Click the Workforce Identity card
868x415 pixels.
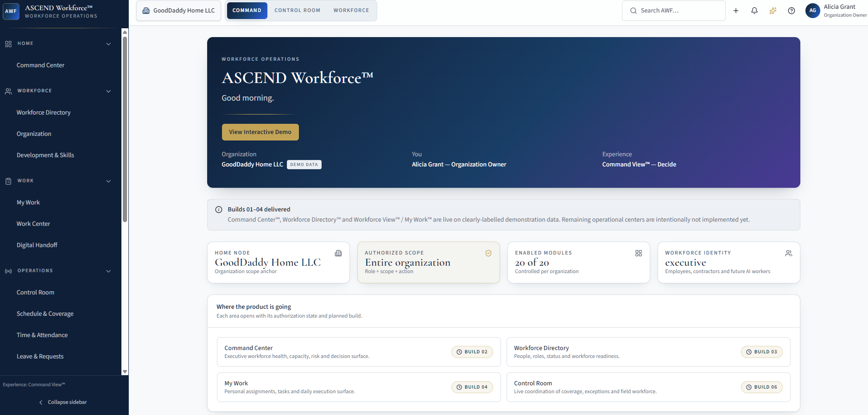(x=729, y=262)
